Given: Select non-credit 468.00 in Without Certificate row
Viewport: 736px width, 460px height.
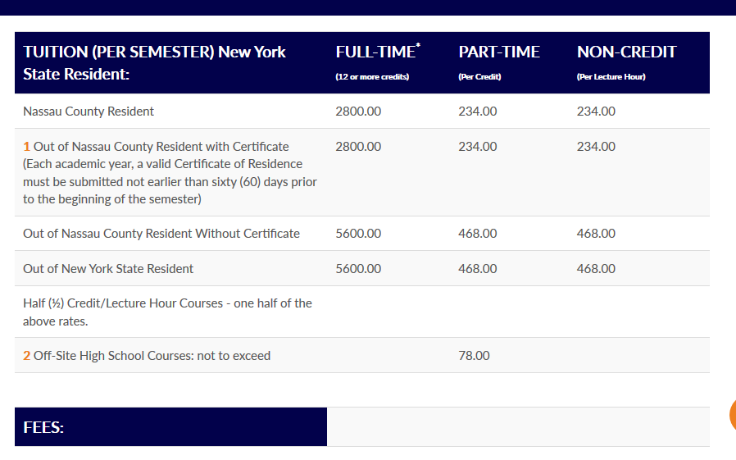Looking at the screenshot, I should [596, 233].
